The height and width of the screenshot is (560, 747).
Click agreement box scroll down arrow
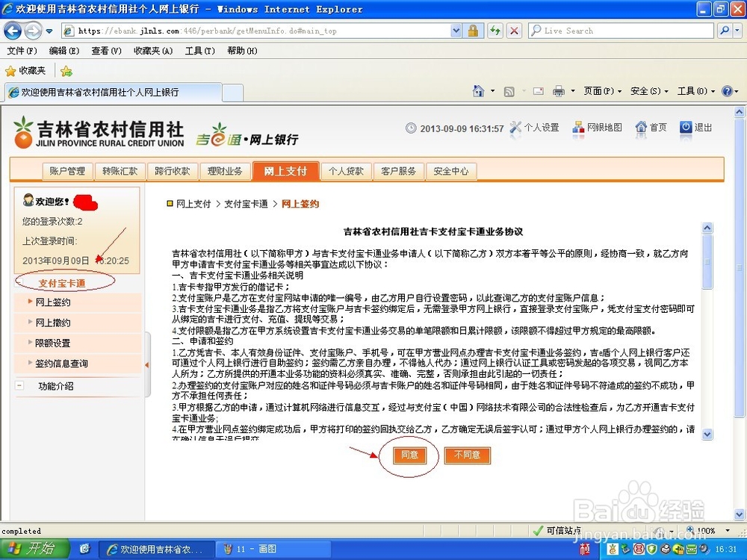tap(707, 434)
